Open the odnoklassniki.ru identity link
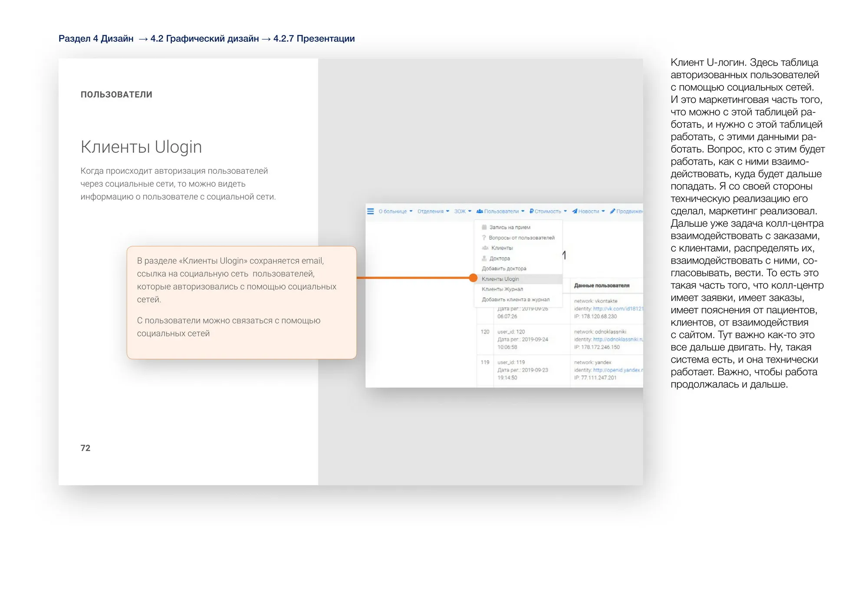This screenshot has width=868, height=614. (x=618, y=340)
